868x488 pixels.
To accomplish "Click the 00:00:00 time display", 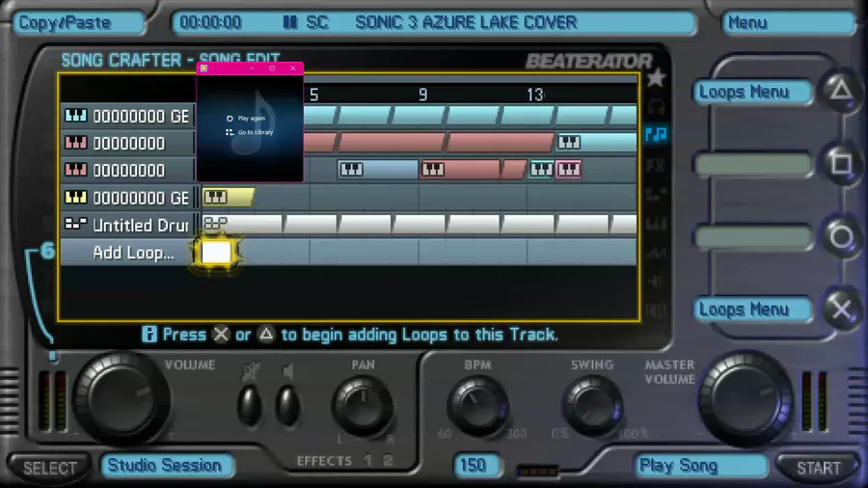I will pos(210,23).
